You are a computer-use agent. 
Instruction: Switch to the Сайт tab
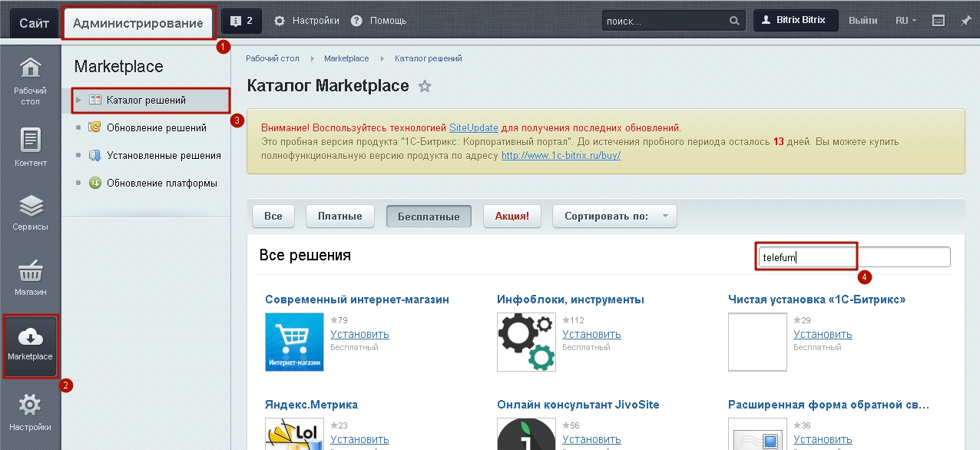(x=35, y=24)
